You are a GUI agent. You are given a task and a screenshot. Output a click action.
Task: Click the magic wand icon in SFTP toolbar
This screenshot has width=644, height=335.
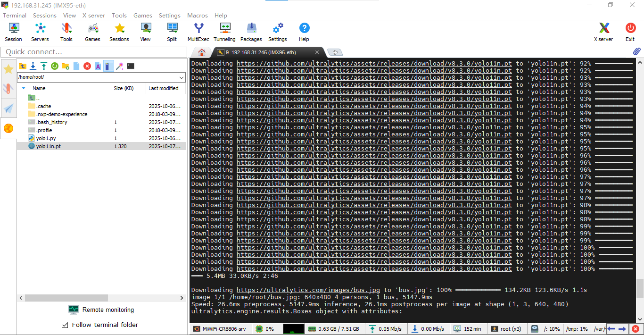tap(120, 66)
